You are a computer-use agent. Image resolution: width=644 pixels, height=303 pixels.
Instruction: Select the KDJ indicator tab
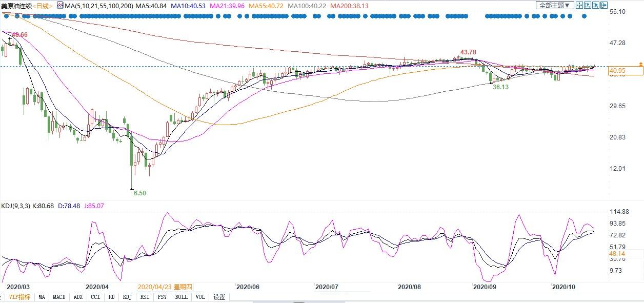[128, 297]
